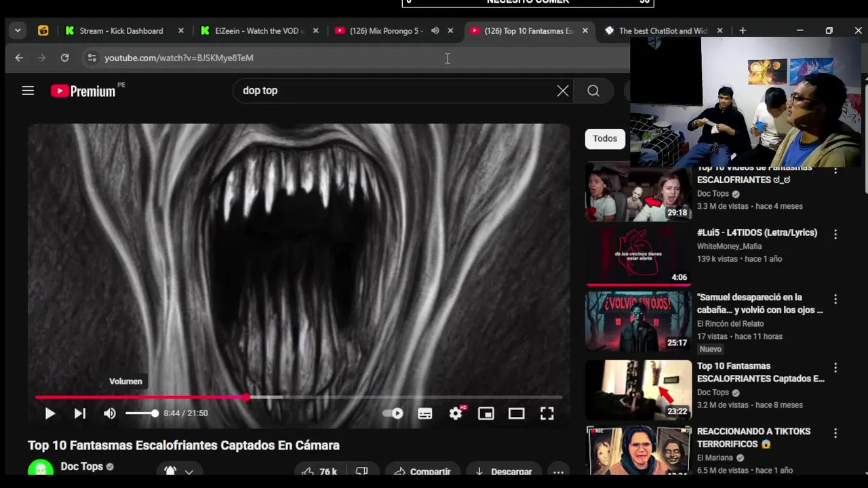
Task: Click the pinned yellow tab icon
Action: coord(43,30)
